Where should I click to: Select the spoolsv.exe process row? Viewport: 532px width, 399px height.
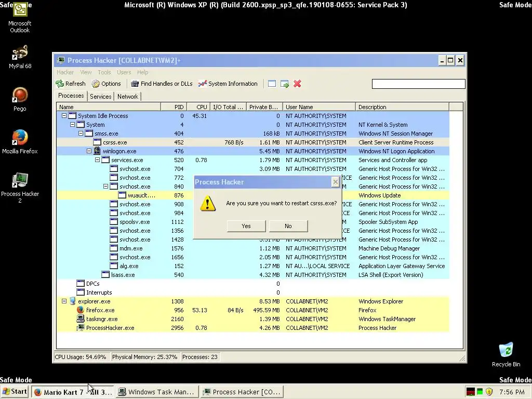tap(253, 222)
